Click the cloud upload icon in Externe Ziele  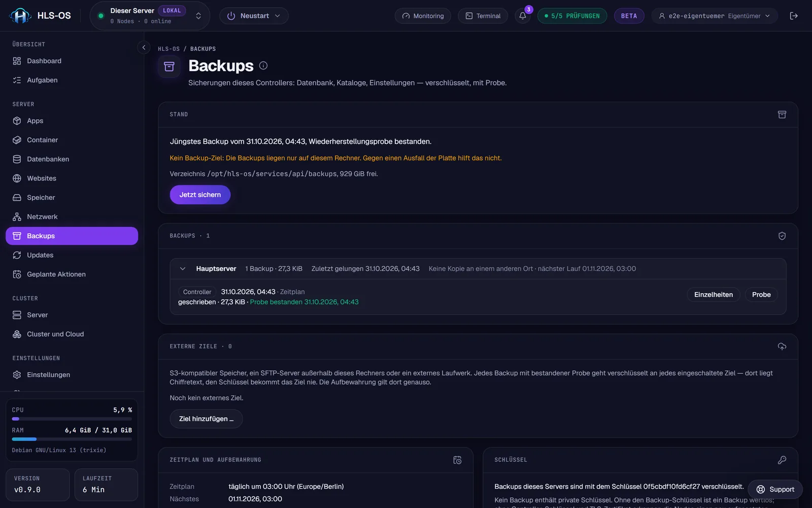(x=782, y=346)
